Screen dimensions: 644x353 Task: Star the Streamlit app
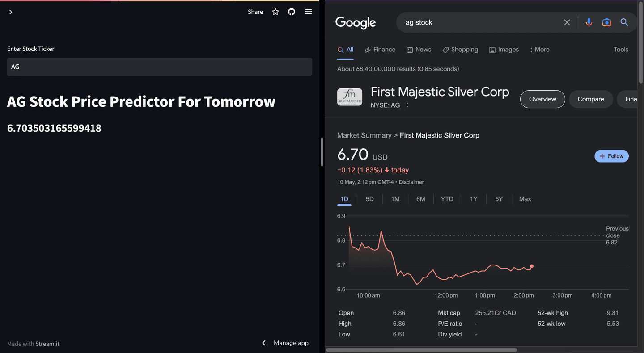coord(275,12)
